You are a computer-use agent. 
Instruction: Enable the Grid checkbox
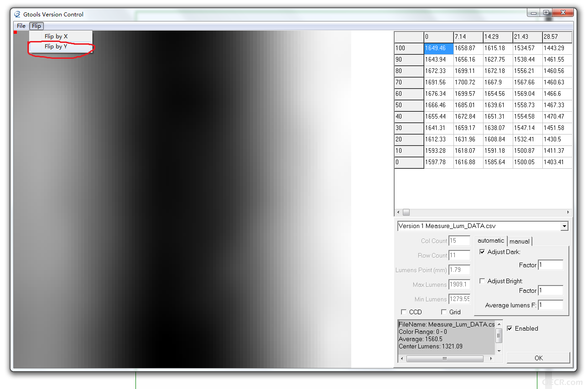(x=444, y=312)
